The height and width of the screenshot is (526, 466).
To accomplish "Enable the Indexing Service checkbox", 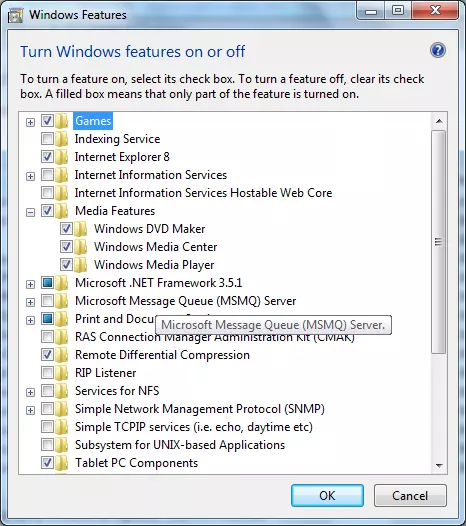I will click(x=47, y=139).
